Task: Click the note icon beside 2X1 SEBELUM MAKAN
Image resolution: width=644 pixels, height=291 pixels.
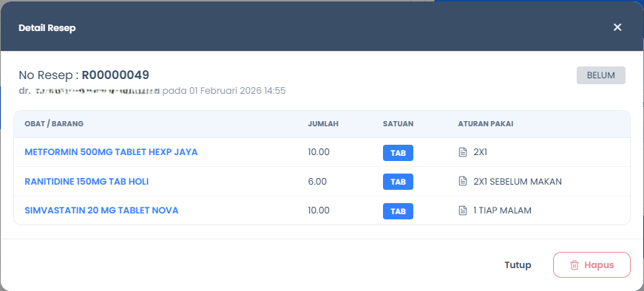Action: (462, 182)
